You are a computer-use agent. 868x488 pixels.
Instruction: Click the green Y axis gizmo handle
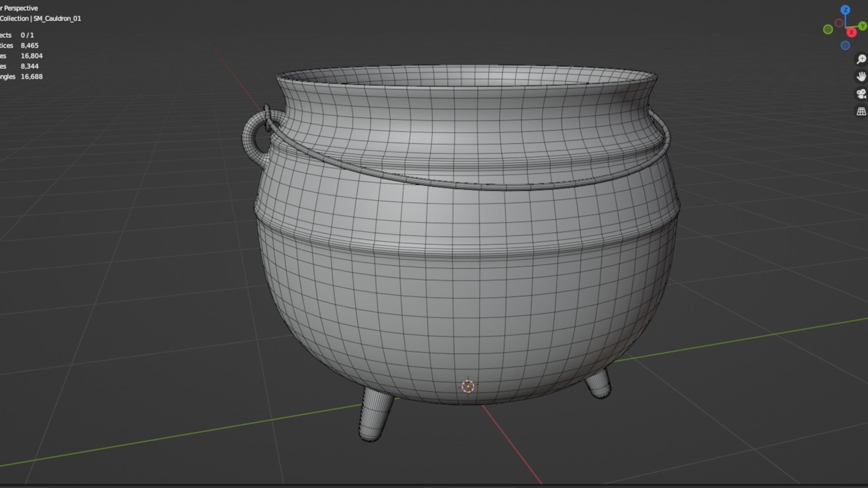click(862, 27)
